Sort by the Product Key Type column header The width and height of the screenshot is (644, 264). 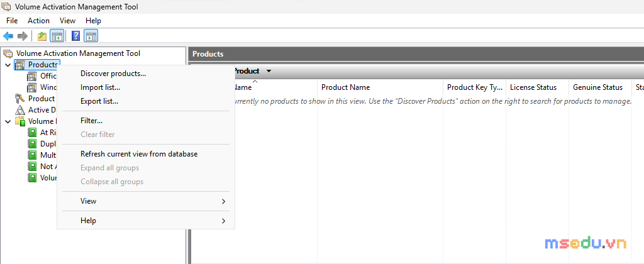click(474, 87)
